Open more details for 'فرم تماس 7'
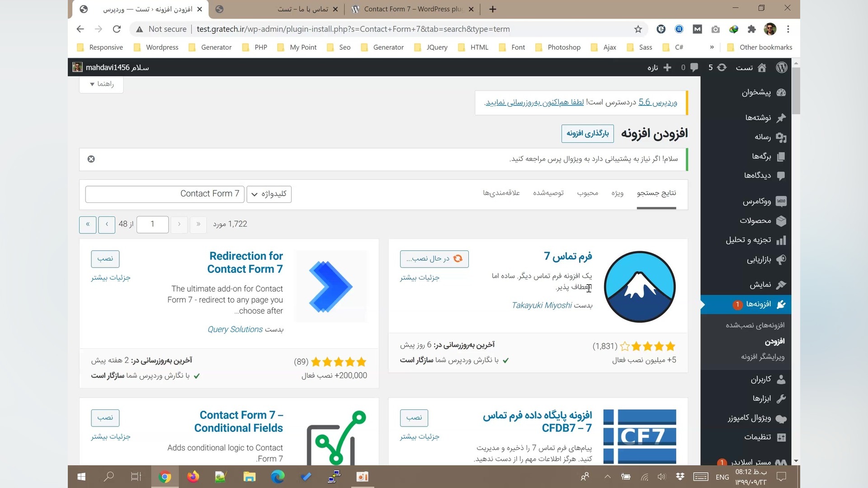This screenshot has width=868, height=488. (420, 277)
